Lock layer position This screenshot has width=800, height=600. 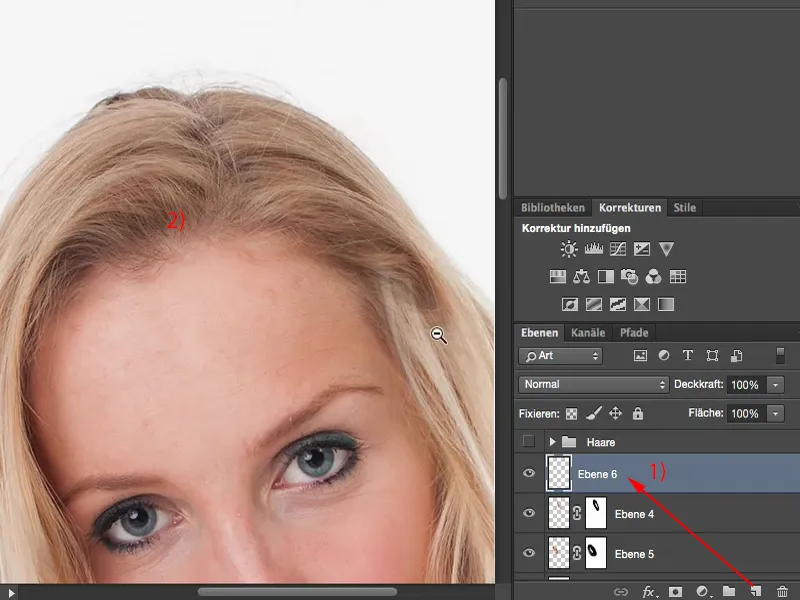[x=615, y=413]
